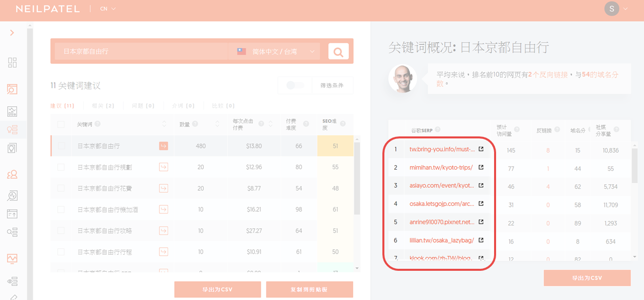The height and width of the screenshot is (300, 644).
Task: Tick the select-all checkbox in table header
Action: pos(61,124)
